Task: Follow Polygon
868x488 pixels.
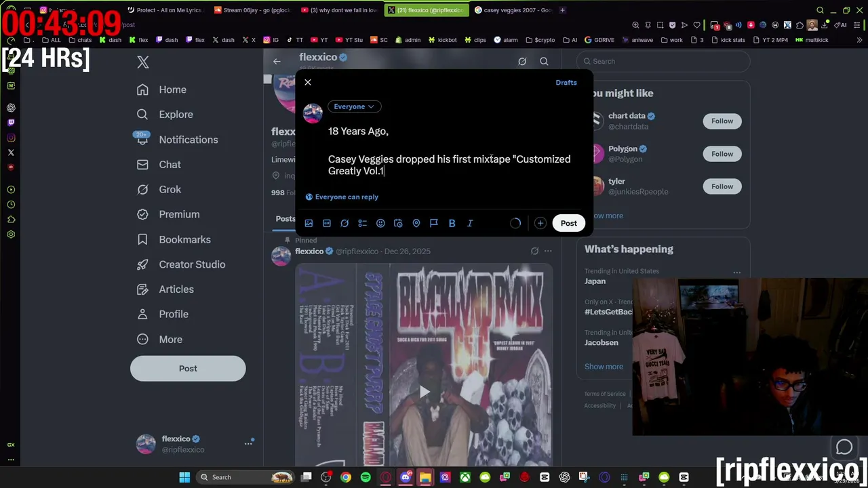Action: point(722,154)
